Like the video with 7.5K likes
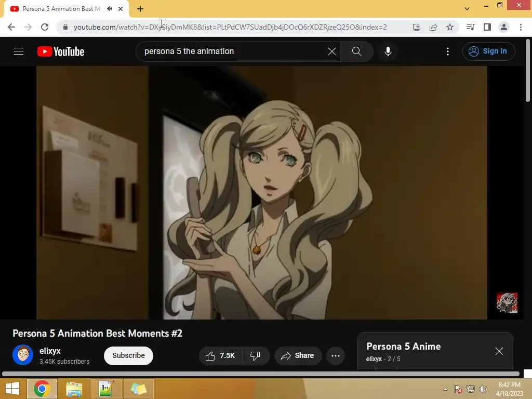Viewport: 532px width, 399px height. 220,355
